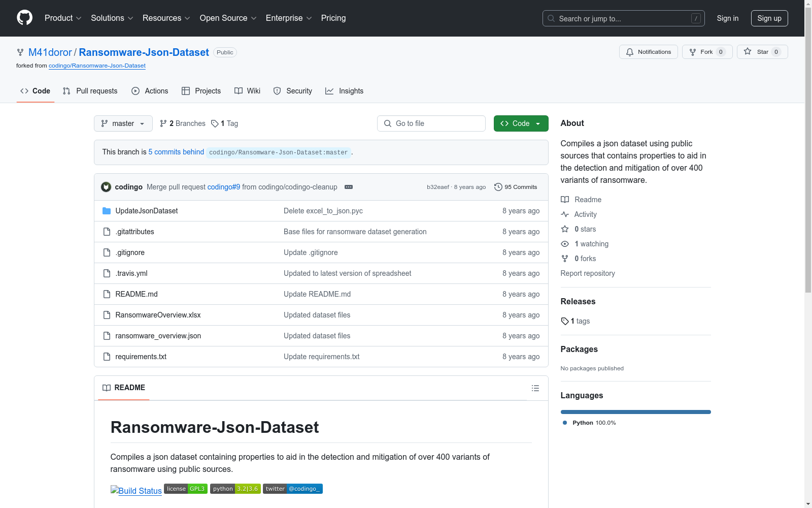Click the Star icon
The image size is (812, 508).
[748, 51]
